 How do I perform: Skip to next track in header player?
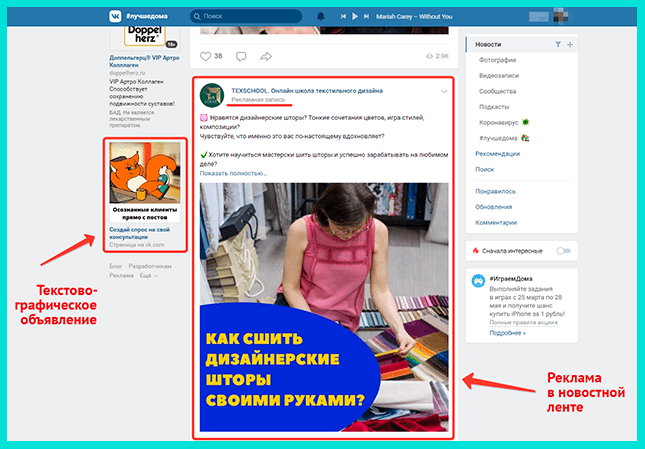pos(366,16)
